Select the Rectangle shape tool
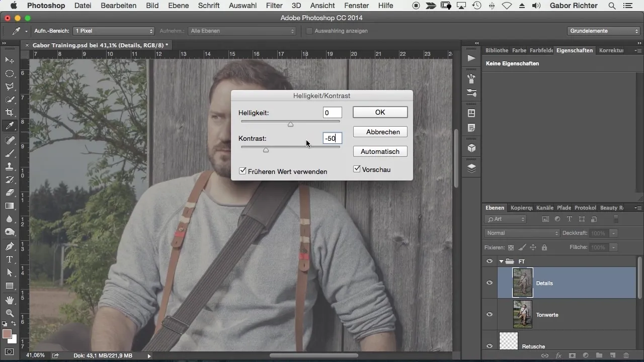Image resolution: width=644 pixels, height=362 pixels. coord(10,286)
